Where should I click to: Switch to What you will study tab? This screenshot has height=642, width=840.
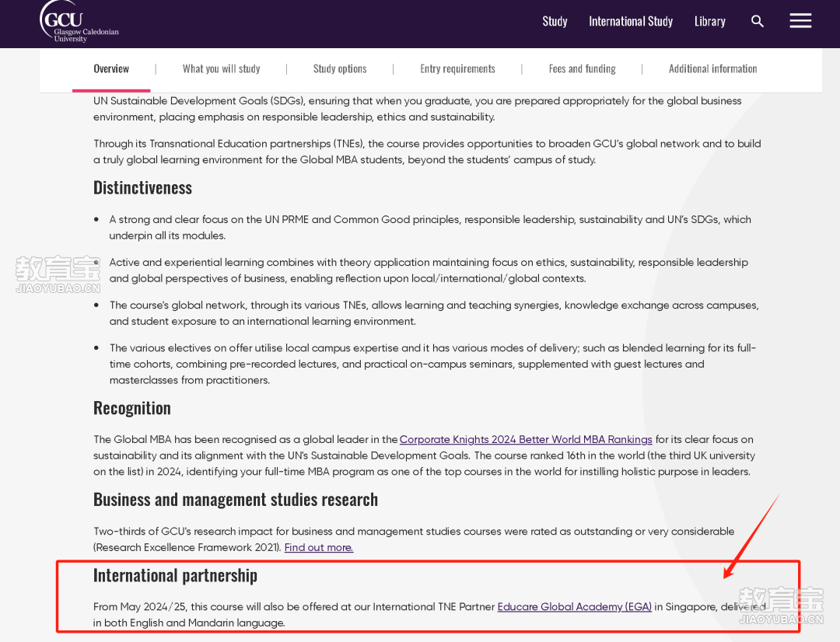point(221,68)
